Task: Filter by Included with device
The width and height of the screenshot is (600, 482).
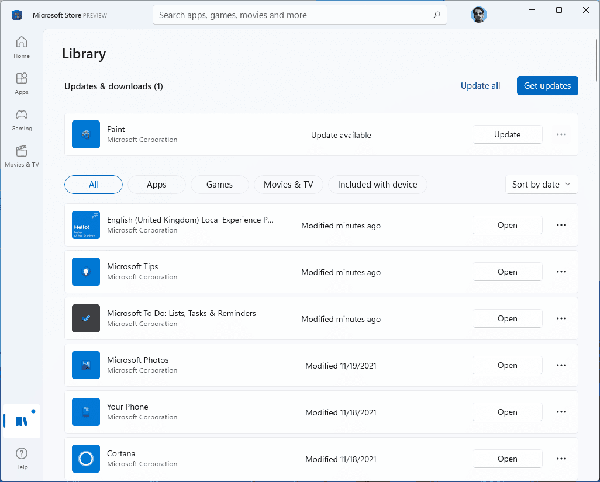Action: tap(380, 184)
